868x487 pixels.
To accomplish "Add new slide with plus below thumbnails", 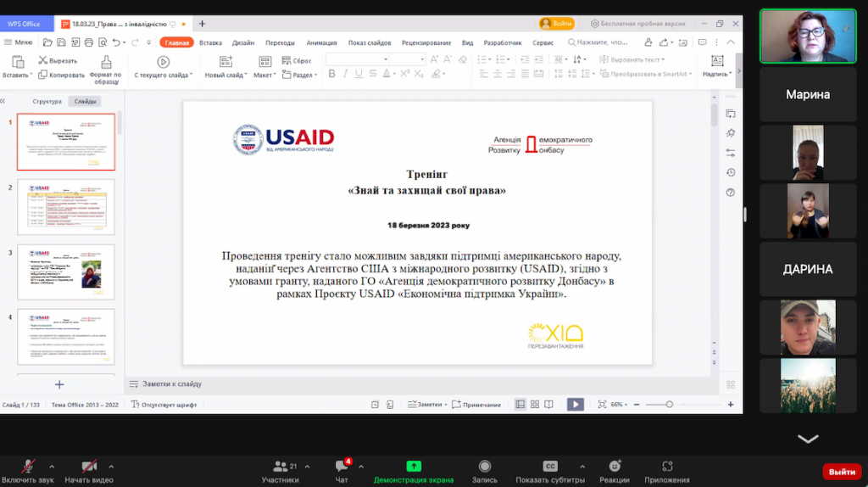I will coord(59,384).
